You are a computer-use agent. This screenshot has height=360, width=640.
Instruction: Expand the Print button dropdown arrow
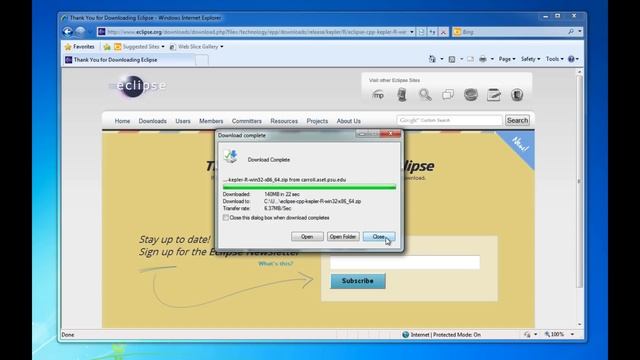492,59
